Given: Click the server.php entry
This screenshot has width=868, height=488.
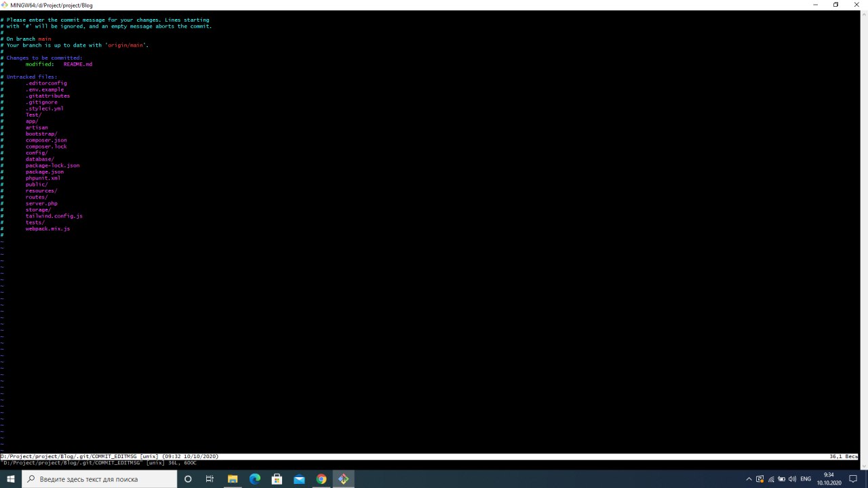Looking at the screenshot, I should (41, 203).
